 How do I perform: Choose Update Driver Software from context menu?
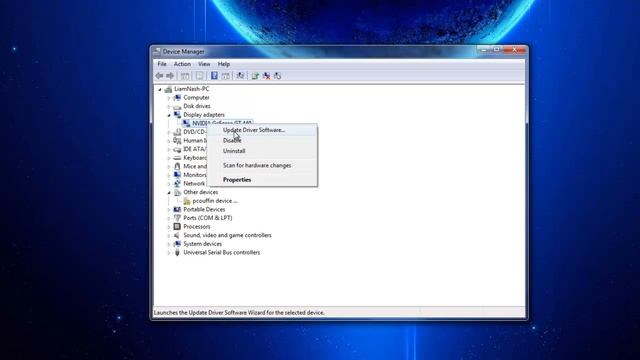(x=262, y=130)
